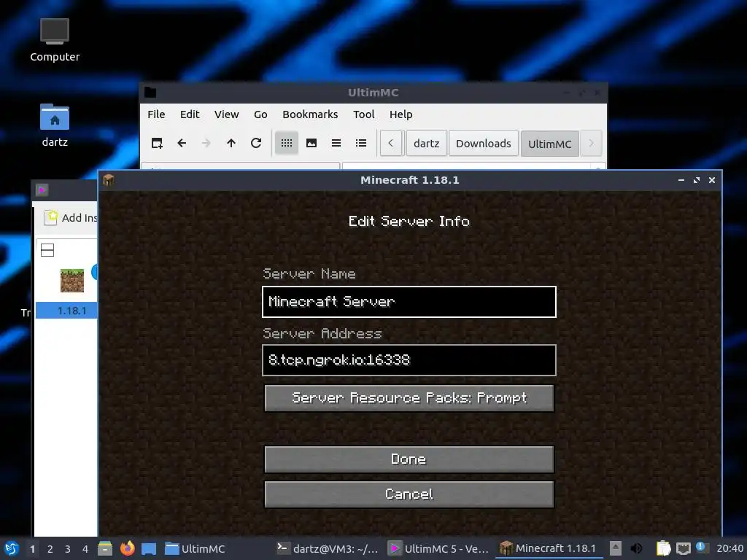Go forward in the UltimMC file manager
Screen dimensions: 747x560
click(206, 143)
